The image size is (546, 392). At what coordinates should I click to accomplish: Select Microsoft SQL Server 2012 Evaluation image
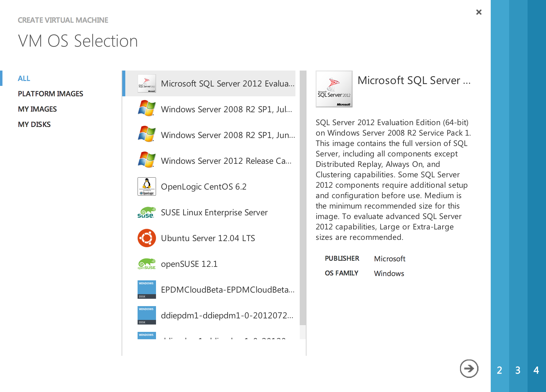(x=209, y=83)
